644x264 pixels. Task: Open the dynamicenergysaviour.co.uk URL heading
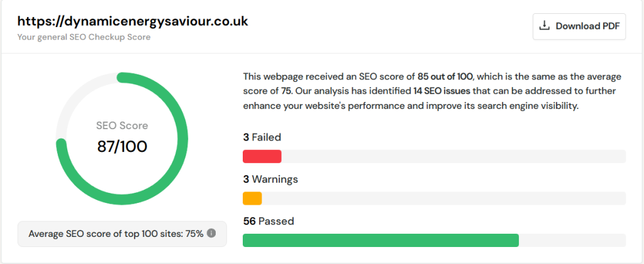(133, 21)
